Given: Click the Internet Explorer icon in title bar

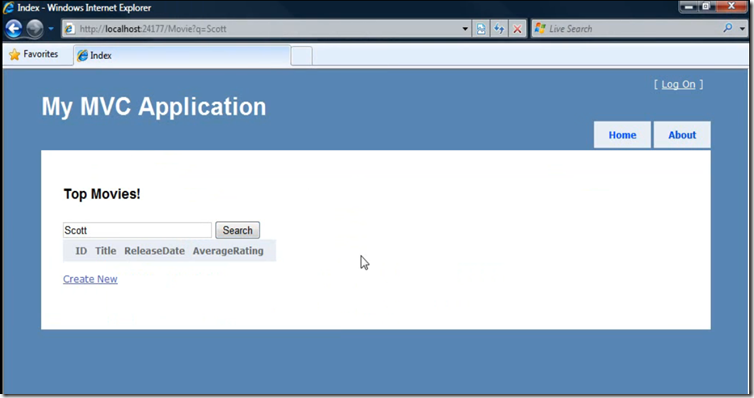Looking at the screenshot, I should (8, 8).
